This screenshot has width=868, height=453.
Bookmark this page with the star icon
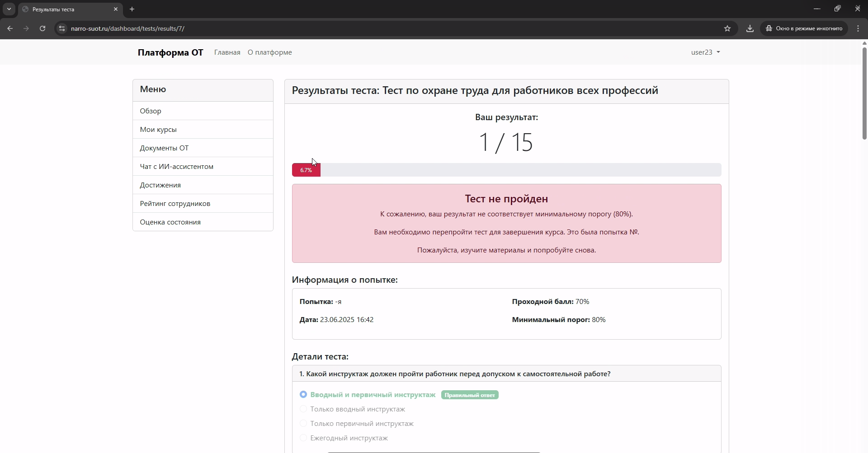[727, 28]
